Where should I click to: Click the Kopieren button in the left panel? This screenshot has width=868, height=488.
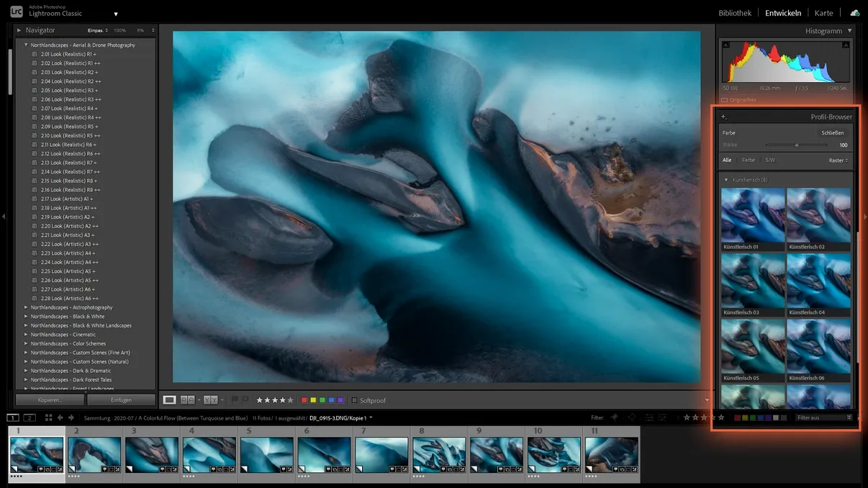click(x=49, y=399)
